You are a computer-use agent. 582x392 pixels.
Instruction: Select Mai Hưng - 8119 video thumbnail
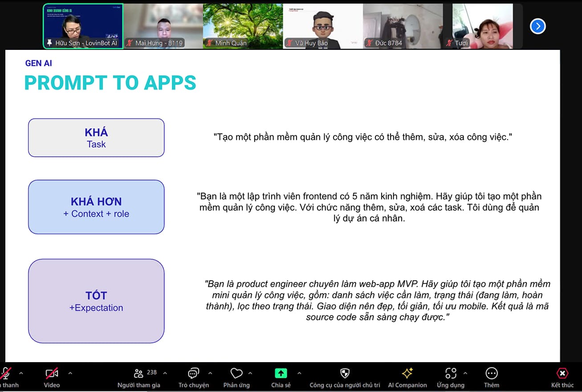click(163, 26)
